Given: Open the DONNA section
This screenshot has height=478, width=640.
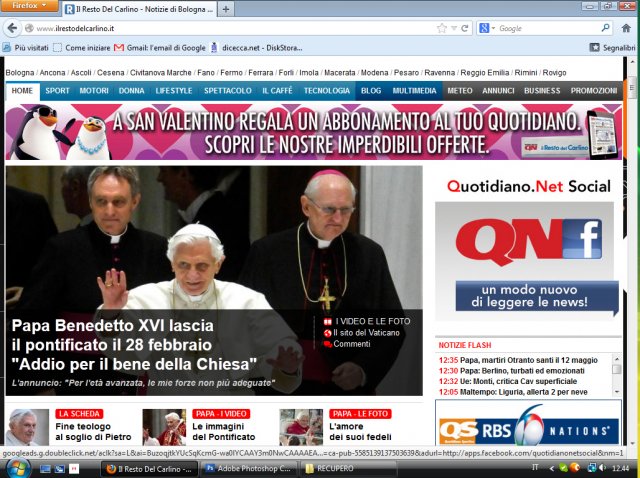Looking at the screenshot, I should coord(131,91).
